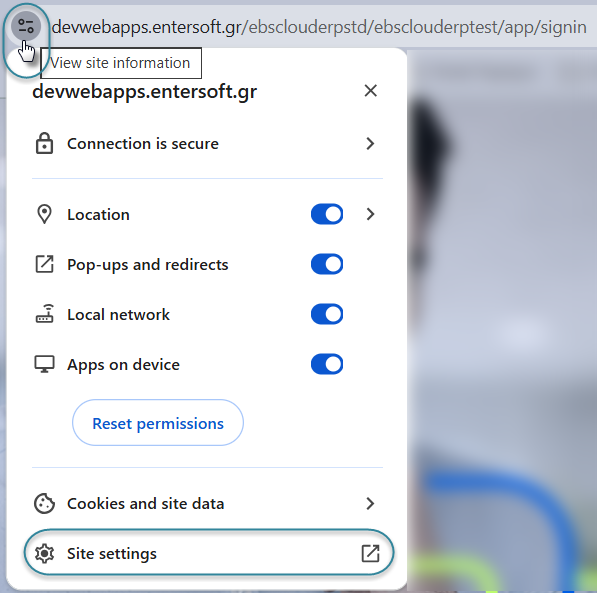Open Location details with the chevron
This screenshot has height=593, width=597.
point(370,214)
